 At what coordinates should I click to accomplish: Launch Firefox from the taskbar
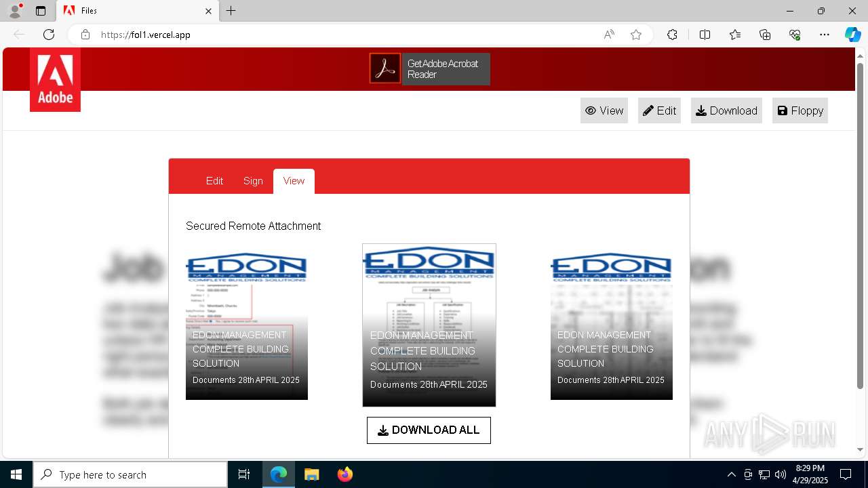345,474
